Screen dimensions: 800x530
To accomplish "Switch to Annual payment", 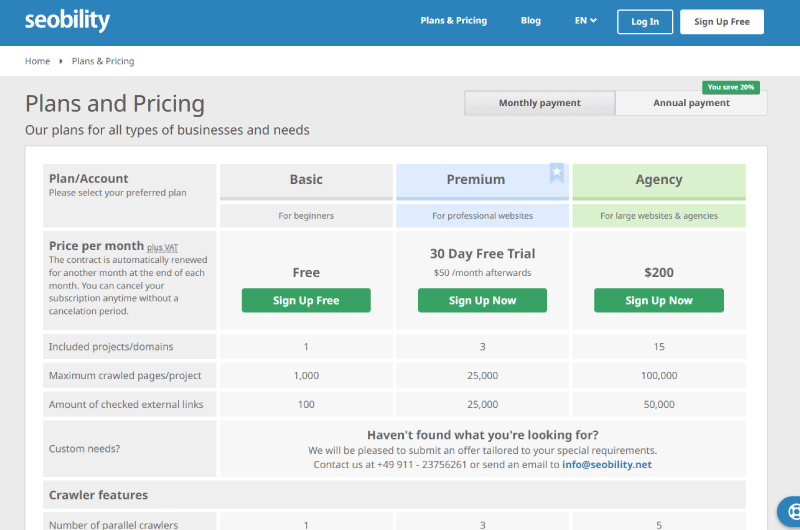I will click(x=691, y=103).
